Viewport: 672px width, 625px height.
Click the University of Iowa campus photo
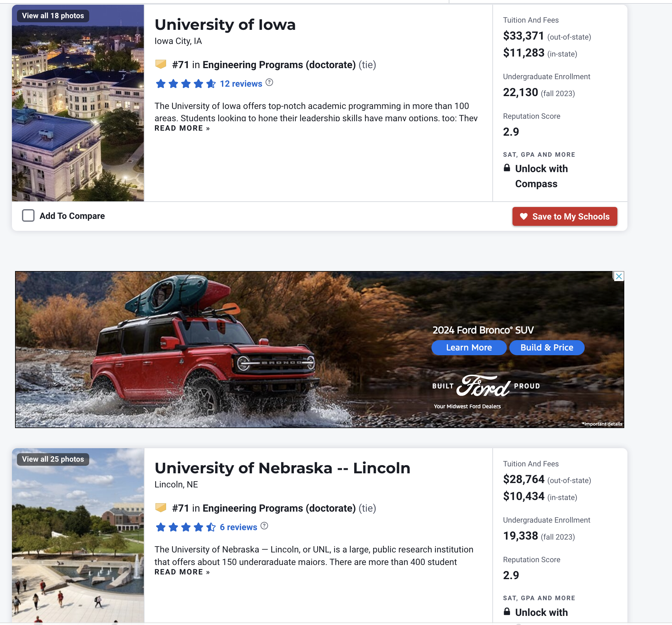[78, 103]
